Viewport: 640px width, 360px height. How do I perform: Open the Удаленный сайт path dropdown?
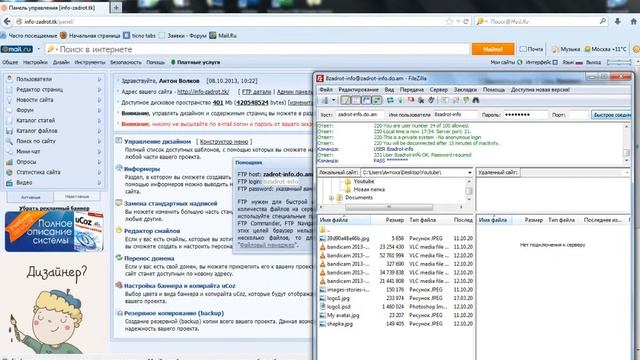(627, 173)
